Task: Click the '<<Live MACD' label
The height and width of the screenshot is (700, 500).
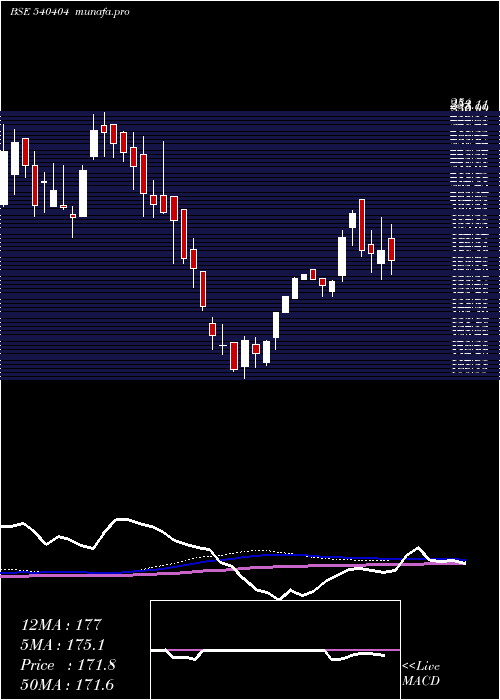Action: [x=421, y=673]
